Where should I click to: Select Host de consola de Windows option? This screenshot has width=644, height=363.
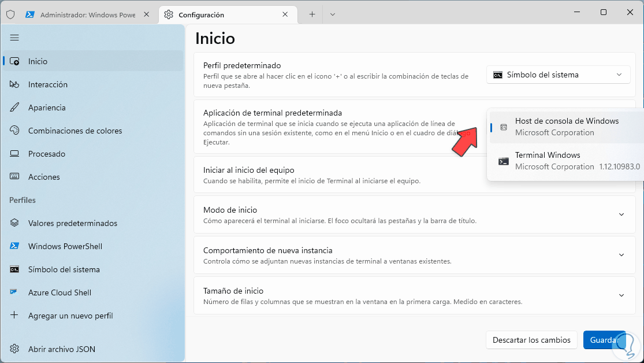(567, 127)
